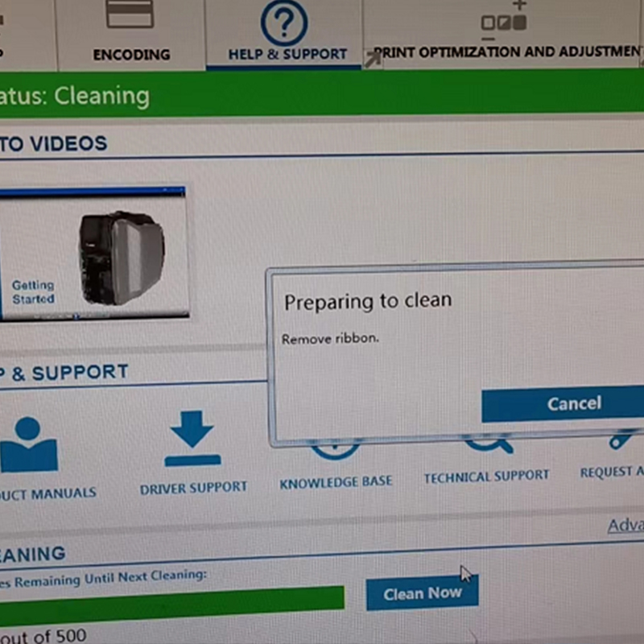Image resolution: width=644 pixels, height=644 pixels.
Task: Click the green cleaning progress bar
Action: coord(172,605)
